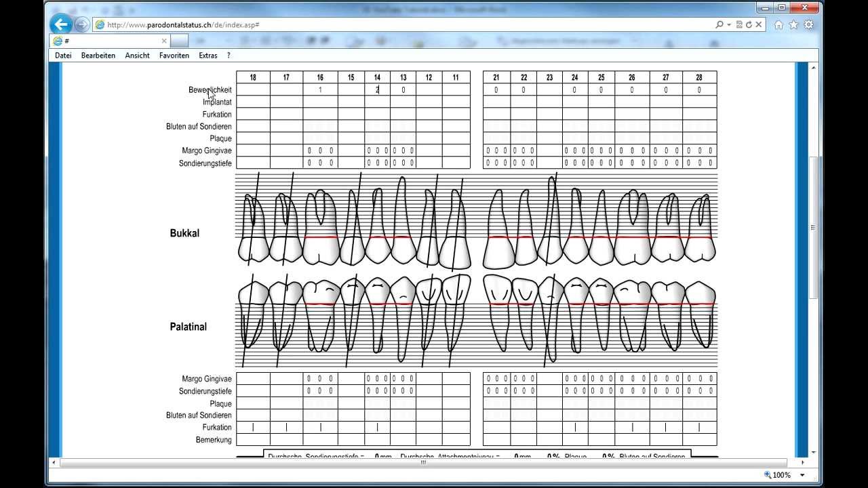Edit Beweglichkeit value for tooth 13
The height and width of the screenshot is (488, 868).
pyautogui.click(x=403, y=89)
